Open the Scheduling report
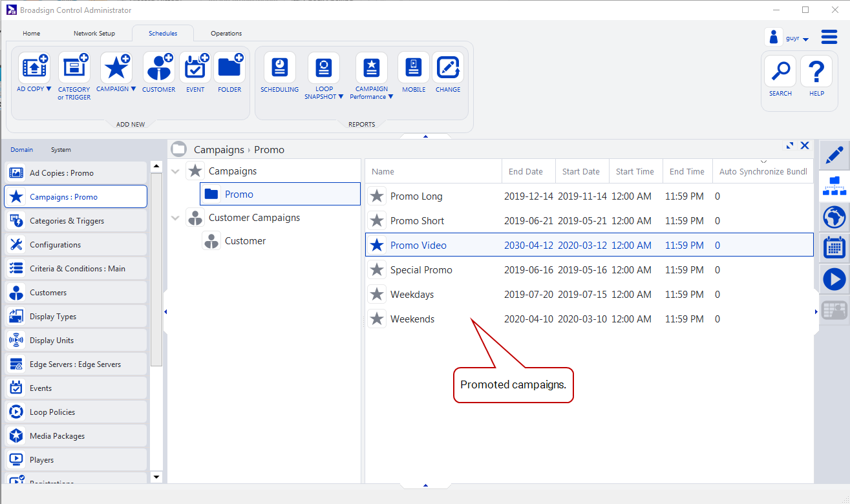Image resolution: width=850 pixels, height=504 pixels. (x=279, y=68)
